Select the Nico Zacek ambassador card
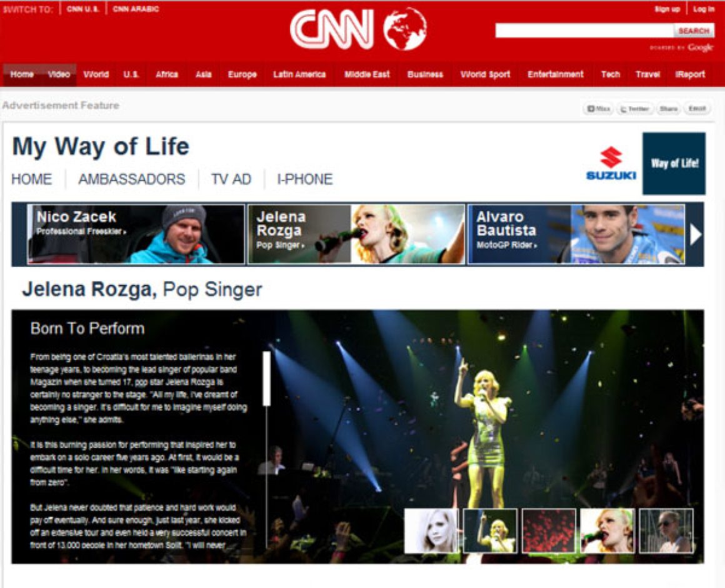The height and width of the screenshot is (588, 725). [x=136, y=234]
